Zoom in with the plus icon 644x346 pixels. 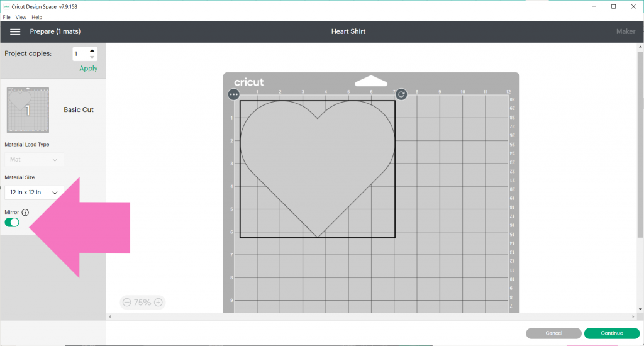(158, 303)
